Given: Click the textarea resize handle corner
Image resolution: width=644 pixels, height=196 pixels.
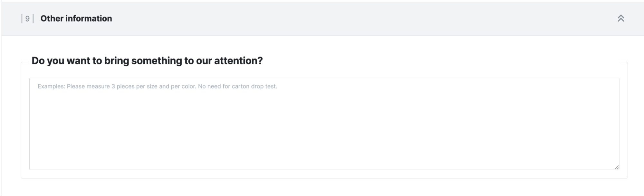Looking at the screenshot, I should click(616, 167).
